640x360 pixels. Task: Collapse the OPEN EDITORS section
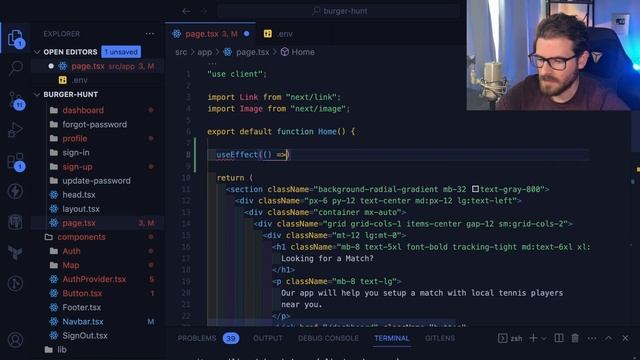(x=37, y=52)
